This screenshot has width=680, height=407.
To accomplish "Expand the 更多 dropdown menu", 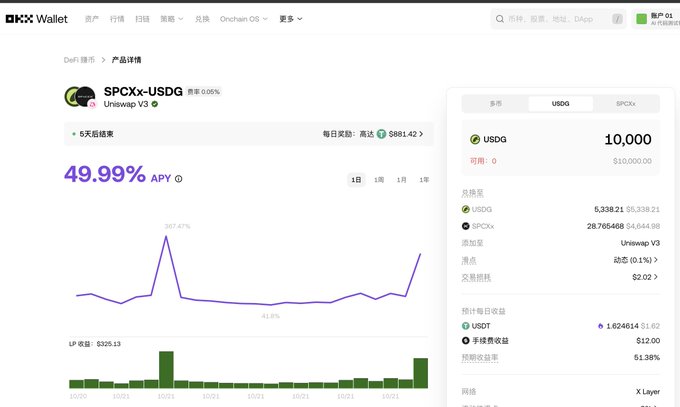I will (x=291, y=19).
